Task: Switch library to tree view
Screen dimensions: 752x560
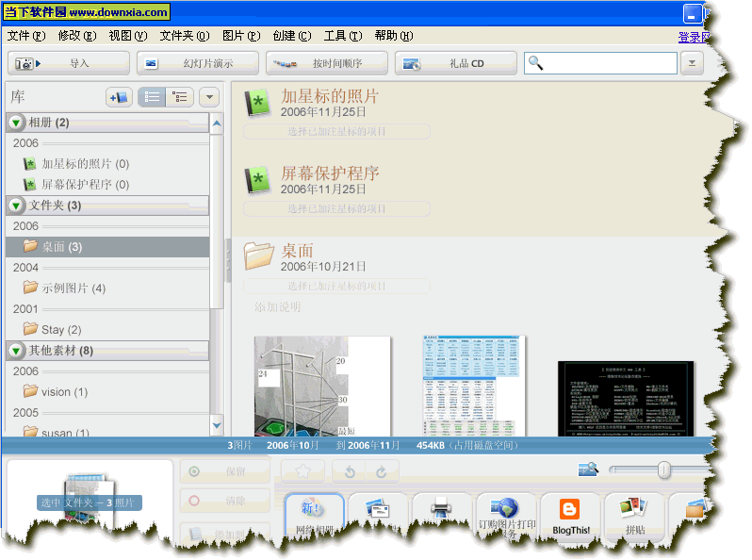Action: [179, 97]
